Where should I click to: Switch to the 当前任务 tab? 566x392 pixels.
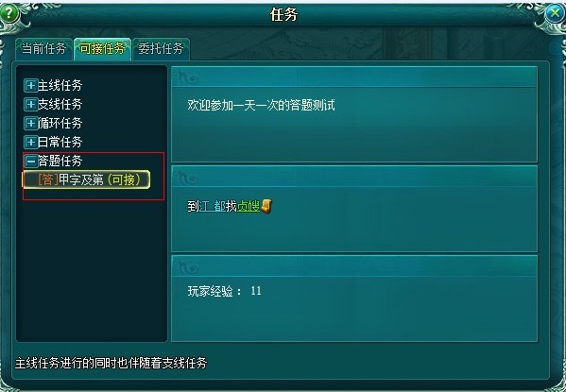[x=43, y=49]
